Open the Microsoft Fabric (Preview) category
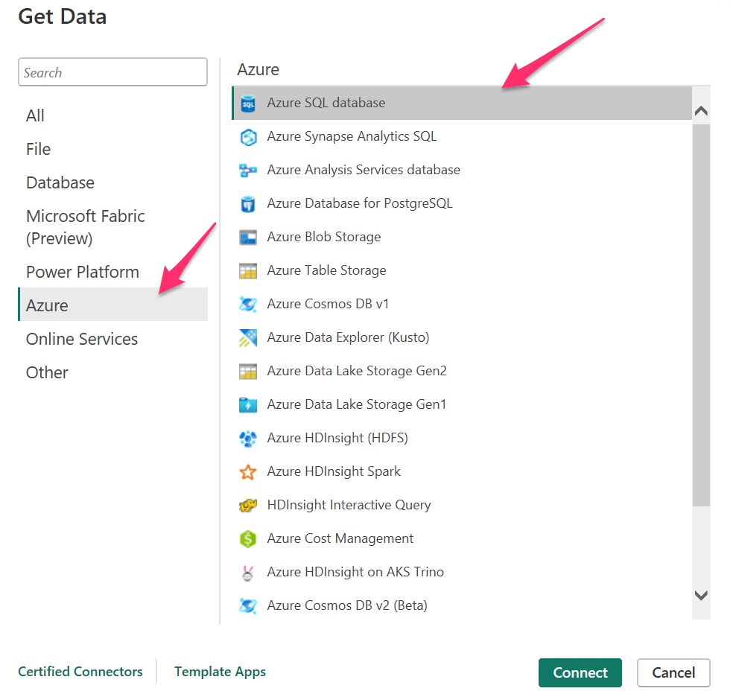Screen dimensions: 736x700 pyautogui.click(x=112, y=227)
